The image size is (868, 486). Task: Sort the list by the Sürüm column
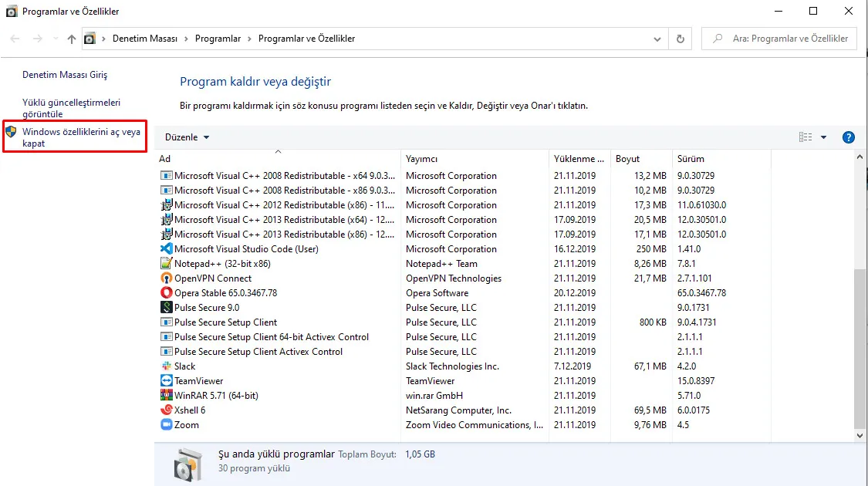pos(721,159)
